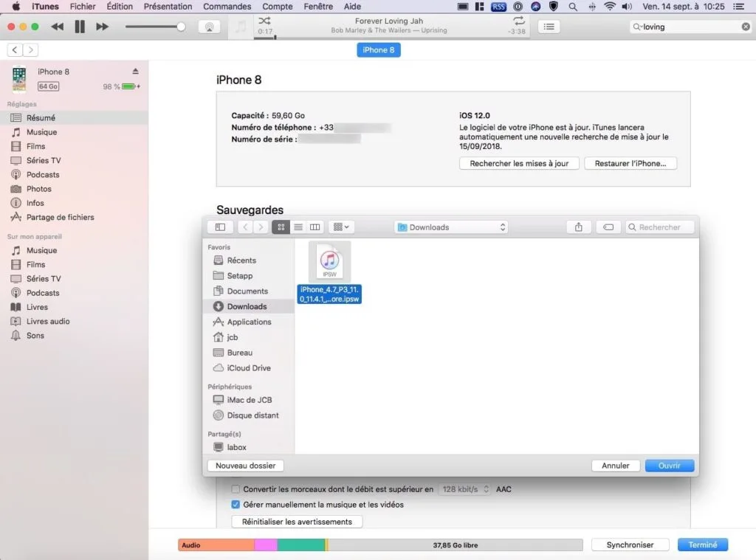The width and height of the screenshot is (756, 560).
Task: Open Podcasts under Réglages
Action: tap(74, 174)
